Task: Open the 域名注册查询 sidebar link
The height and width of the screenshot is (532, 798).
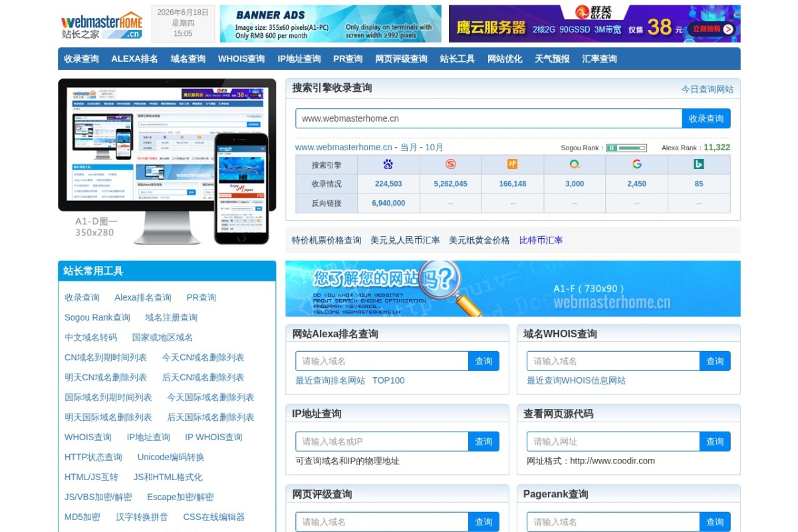Action: pyautogui.click(x=172, y=317)
